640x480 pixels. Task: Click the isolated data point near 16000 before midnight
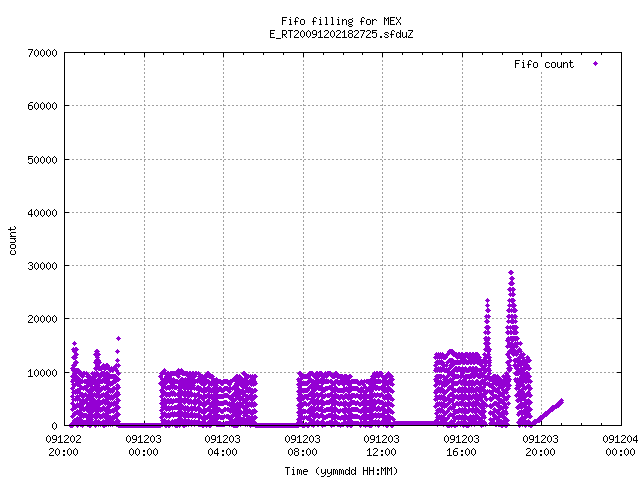[118, 338]
